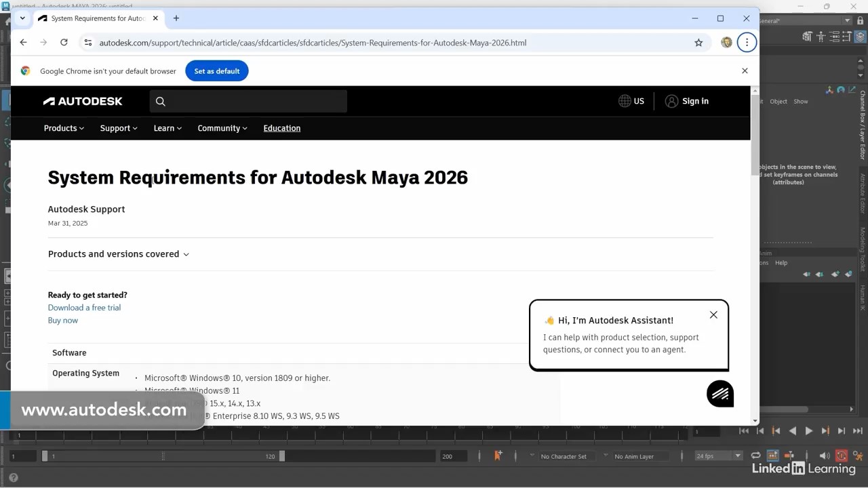Open the No Anim Layer dropdown arrow
The width and height of the screenshot is (868, 488).
pyautogui.click(x=606, y=456)
